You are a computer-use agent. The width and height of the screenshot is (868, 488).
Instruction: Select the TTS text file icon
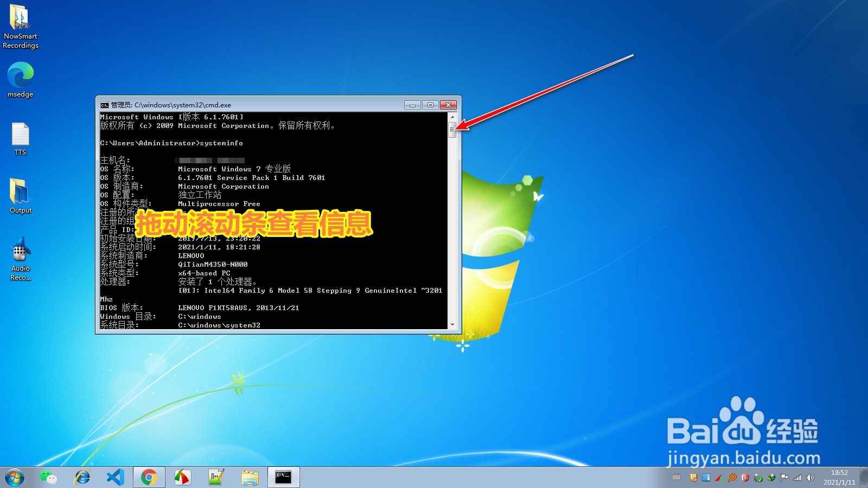(20, 139)
